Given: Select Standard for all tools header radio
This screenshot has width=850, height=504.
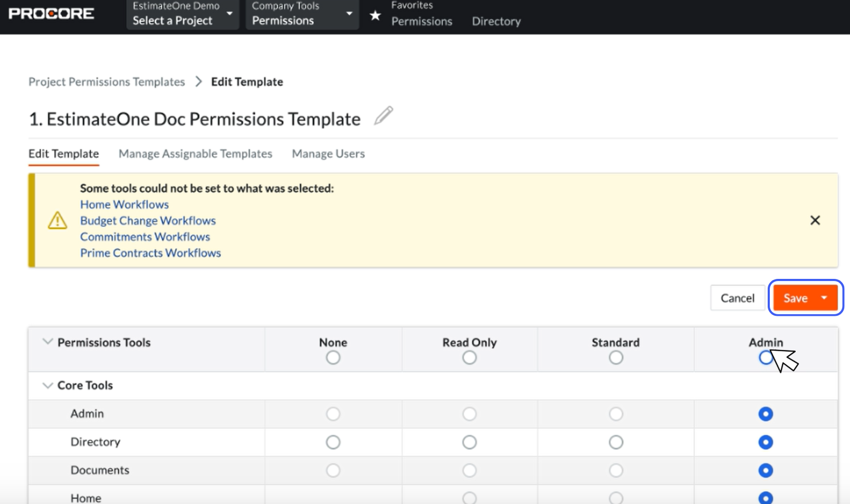Looking at the screenshot, I should coord(616,358).
